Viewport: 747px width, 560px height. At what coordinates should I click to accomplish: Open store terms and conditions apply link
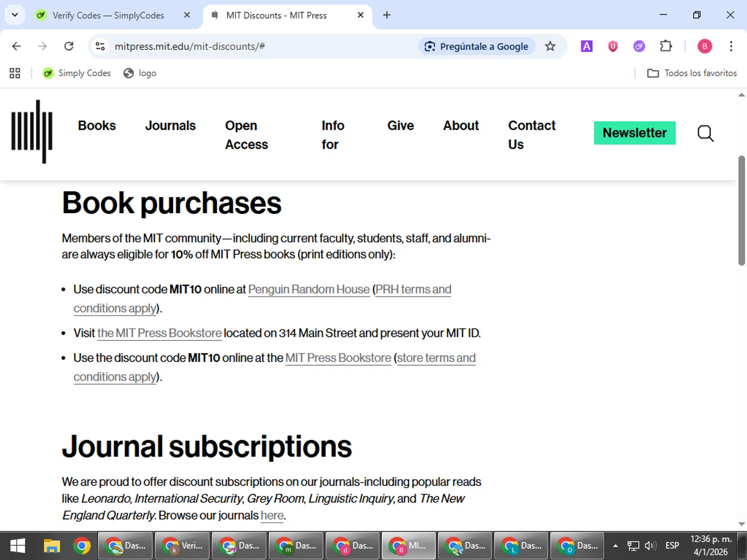[x=436, y=358]
